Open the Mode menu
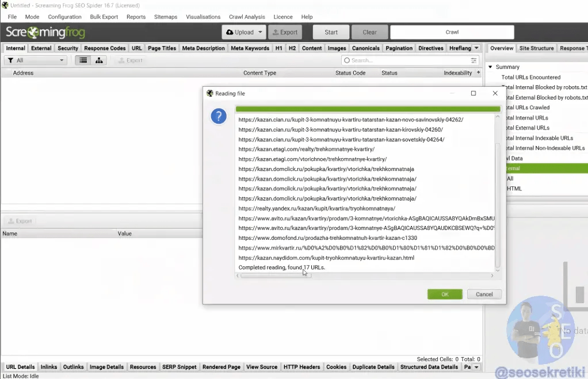588x379 pixels. (x=32, y=17)
